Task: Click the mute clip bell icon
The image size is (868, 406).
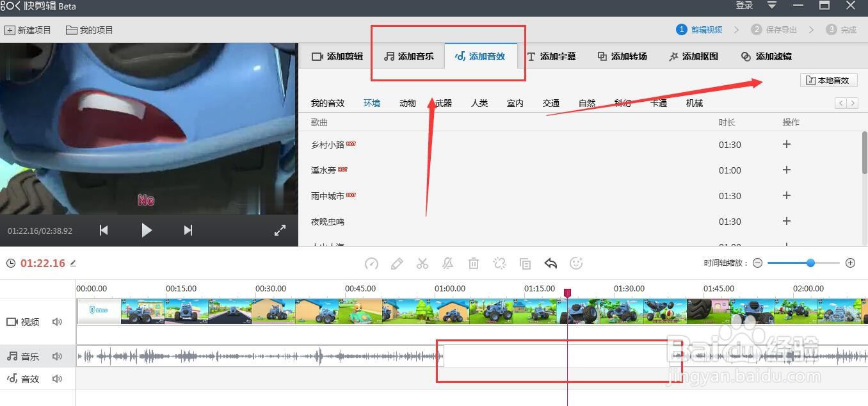Action: point(448,263)
